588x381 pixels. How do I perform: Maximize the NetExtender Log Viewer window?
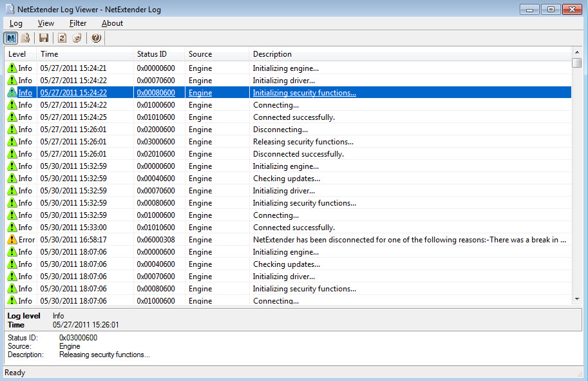(x=551, y=10)
